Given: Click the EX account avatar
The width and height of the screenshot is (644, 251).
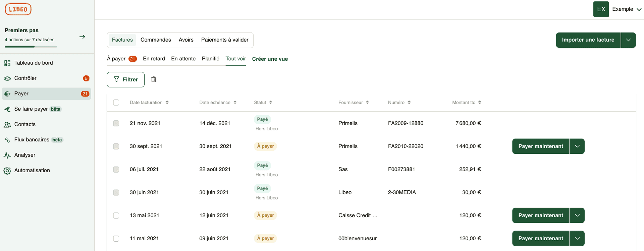Looking at the screenshot, I should [x=601, y=9].
